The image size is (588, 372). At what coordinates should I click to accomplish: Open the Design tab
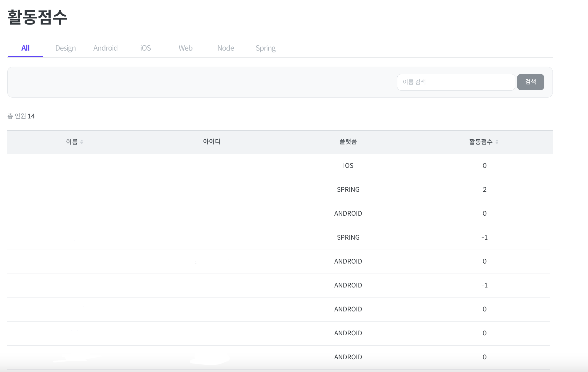65,48
